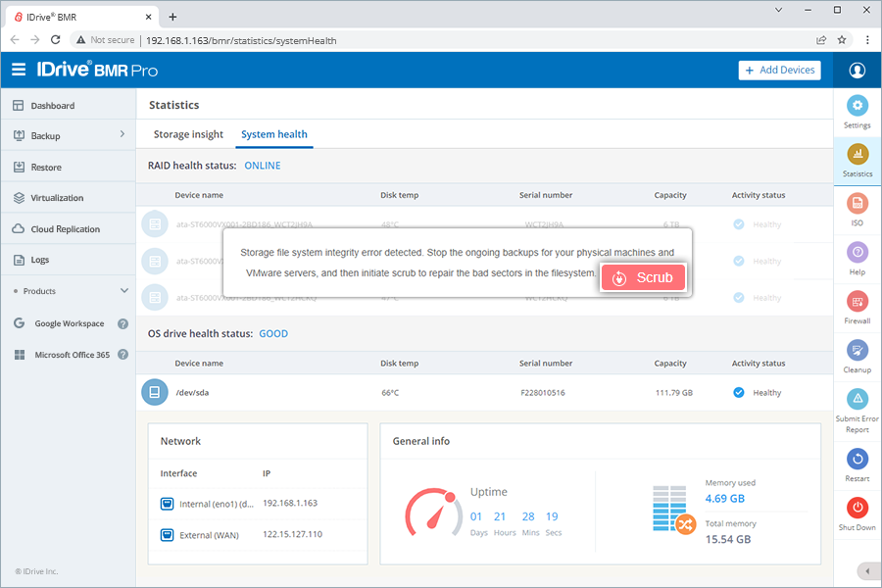Click the Microsoft Office 365 help question mark

pyautogui.click(x=122, y=355)
